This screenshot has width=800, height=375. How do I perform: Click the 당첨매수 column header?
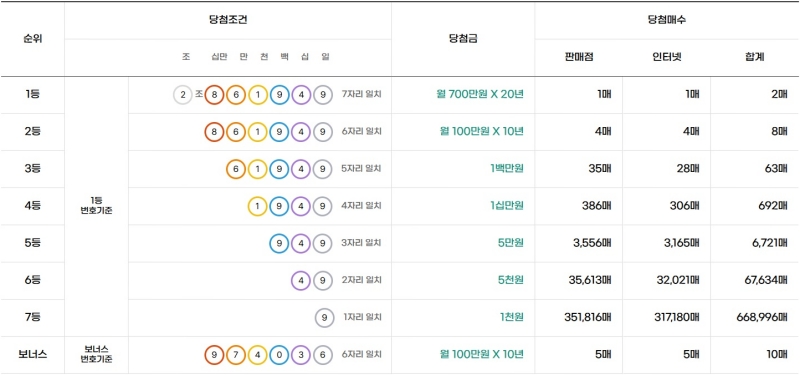click(666, 20)
